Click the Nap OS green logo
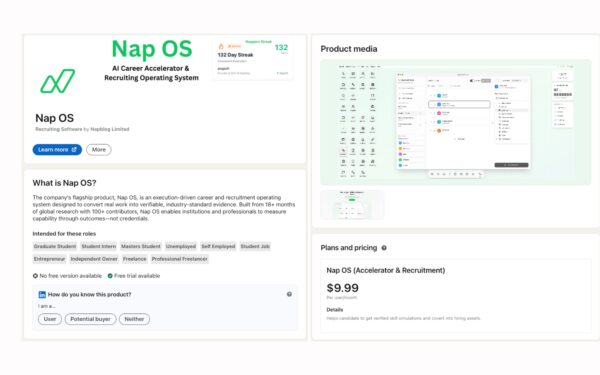 pos(58,81)
